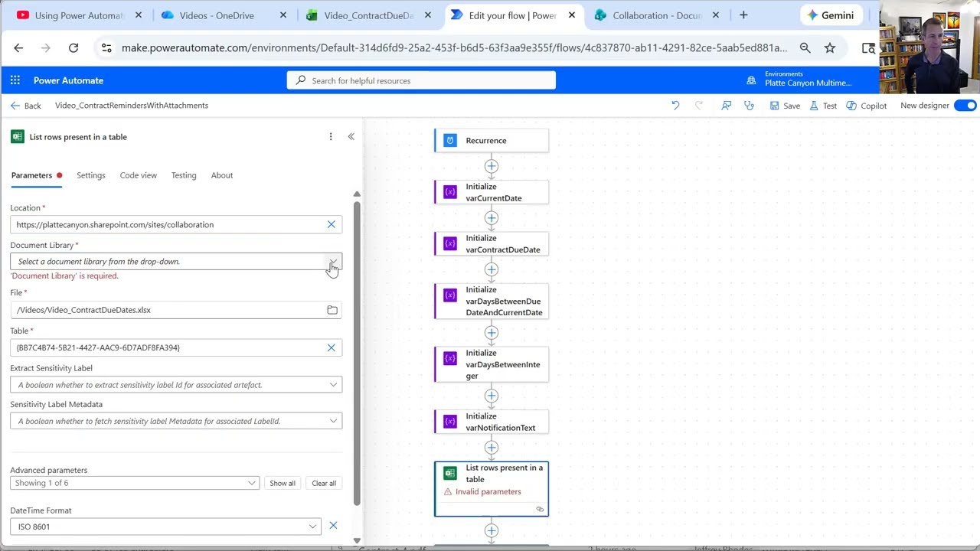Select Initialize varDaysBetweenInteger node
The height and width of the screenshot is (551, 980).
492,364
